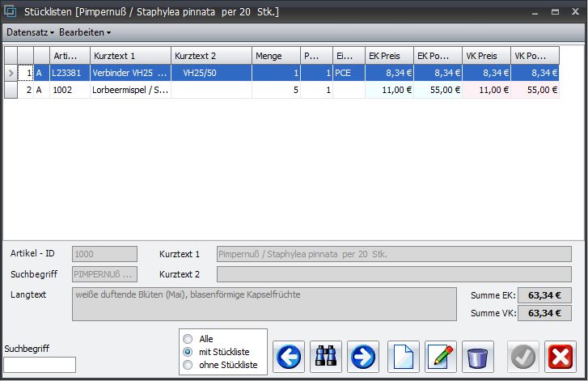Open the Datensatz dropdown menu

click(x=30, y=32)
